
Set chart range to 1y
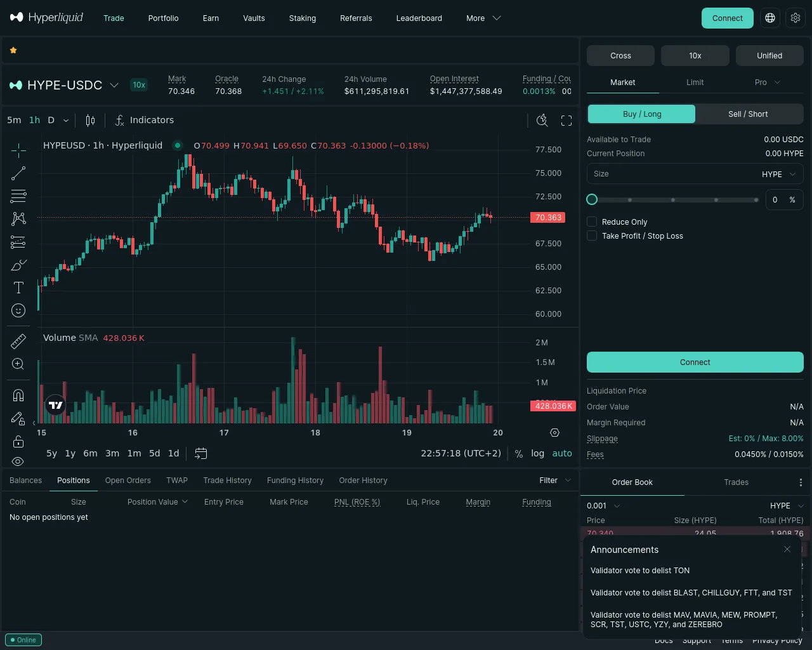tap(70, 453)
